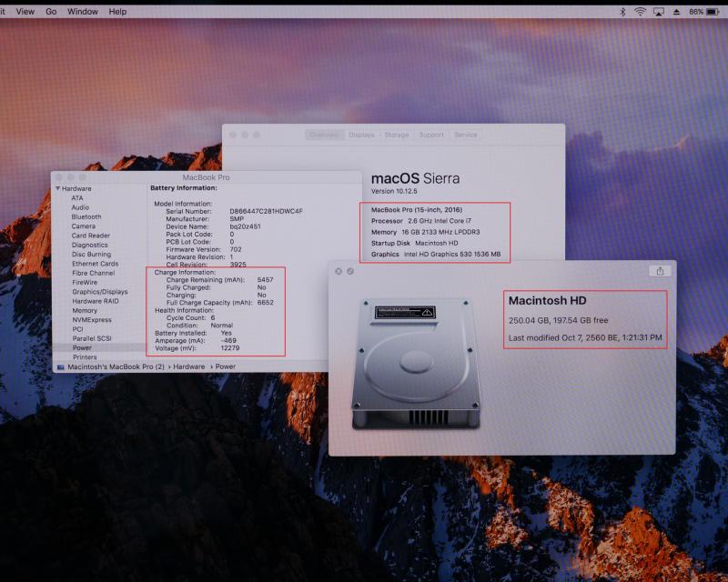Click the 86% battery percentage
This screenshot has width=728, height=582.
696,12
